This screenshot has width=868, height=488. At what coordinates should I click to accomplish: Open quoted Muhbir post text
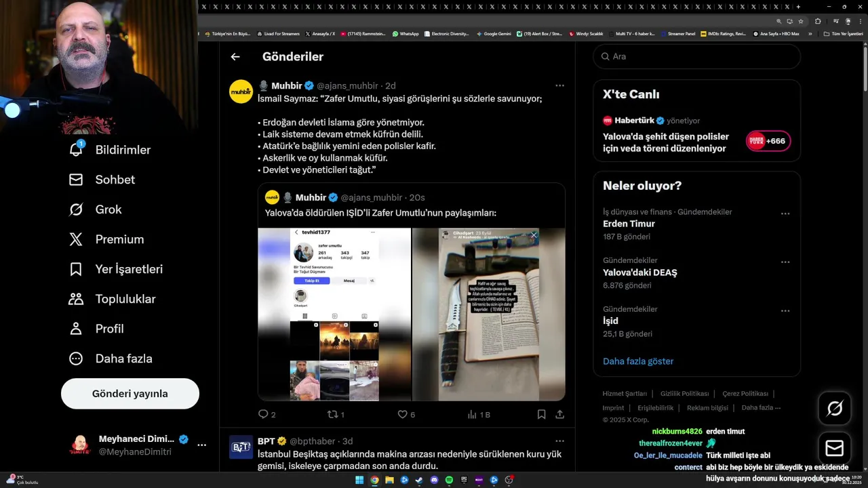tap(380, 213)
